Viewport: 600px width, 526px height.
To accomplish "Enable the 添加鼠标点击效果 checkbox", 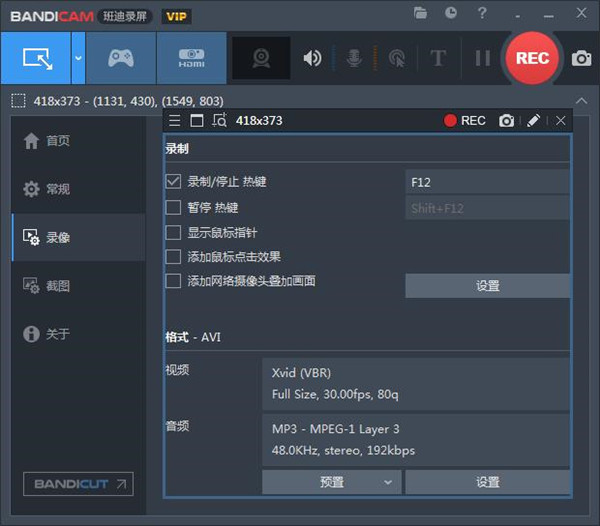I will (173, 257).
